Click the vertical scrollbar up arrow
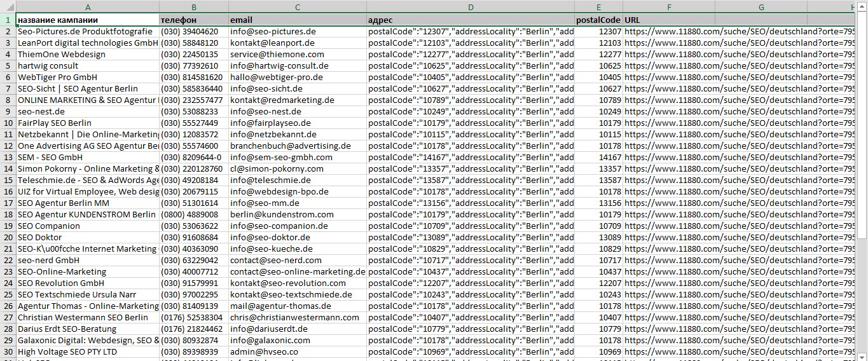The image size is (868, 361). tap(862, 6)
